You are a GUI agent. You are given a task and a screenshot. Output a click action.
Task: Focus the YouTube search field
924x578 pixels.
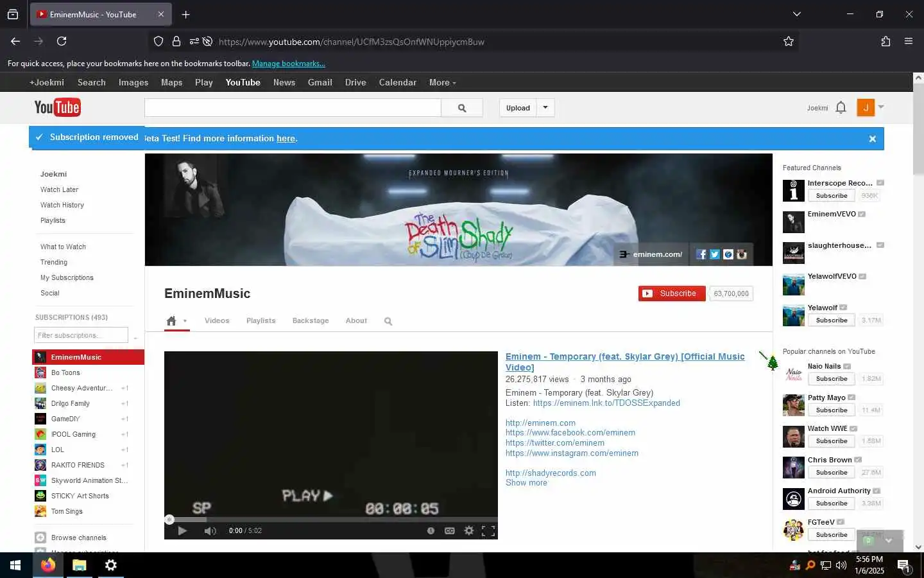pos(293,108)
